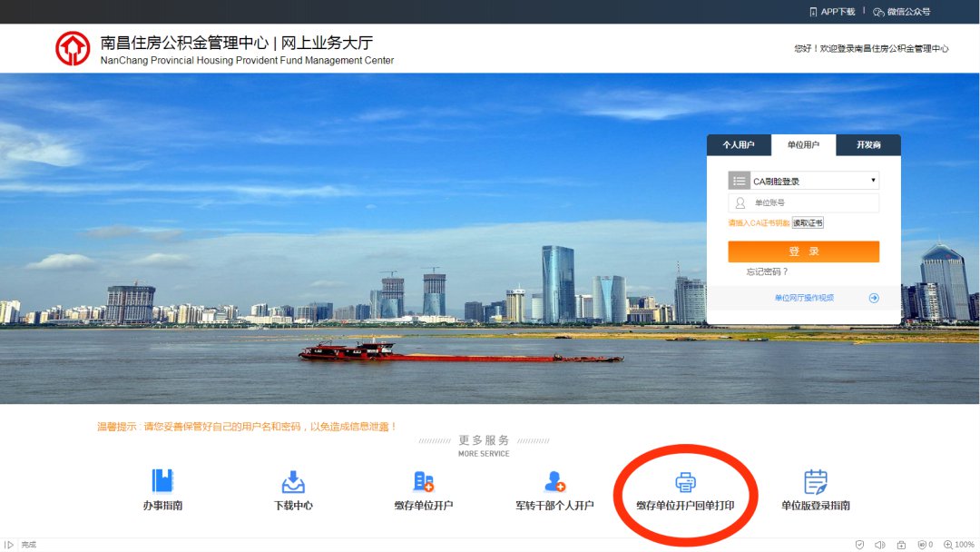The height and width of the screenshot is (552, 980).
Task: Focus the 单位账号 input field
Action: [813, 203]
